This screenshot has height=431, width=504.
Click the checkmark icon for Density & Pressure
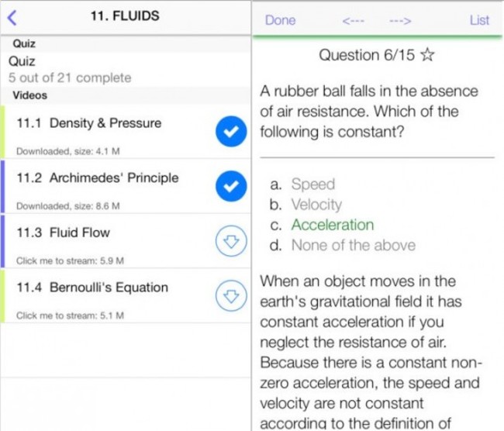tap(230, 133)
